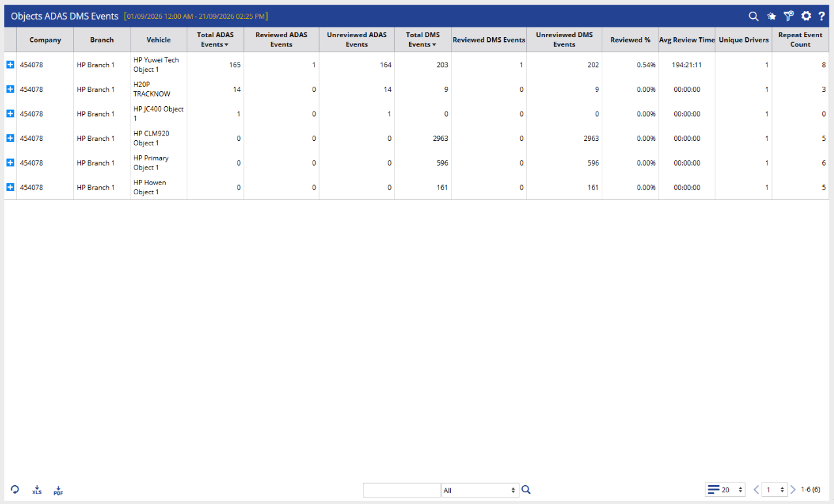
Task: Expand the H20P TRACKNOW row
Action: pos(10,89)
